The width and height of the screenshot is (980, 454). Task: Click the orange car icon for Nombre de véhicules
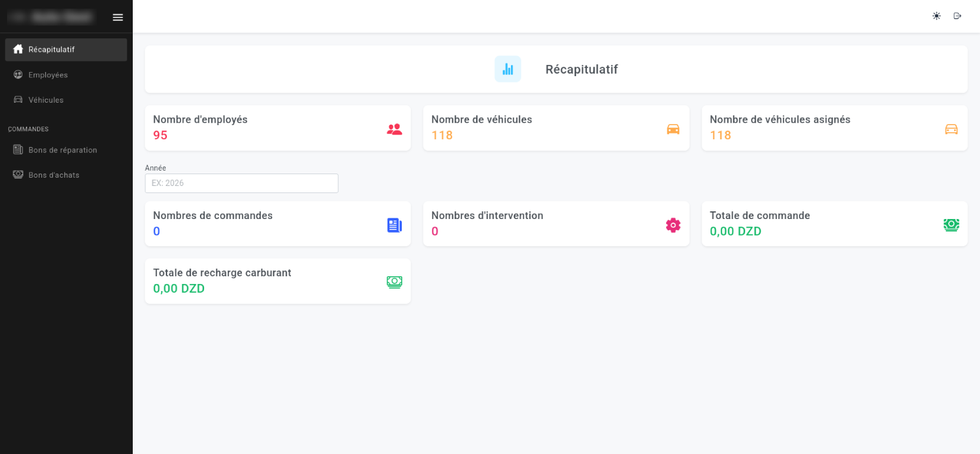tap(673, 129)
